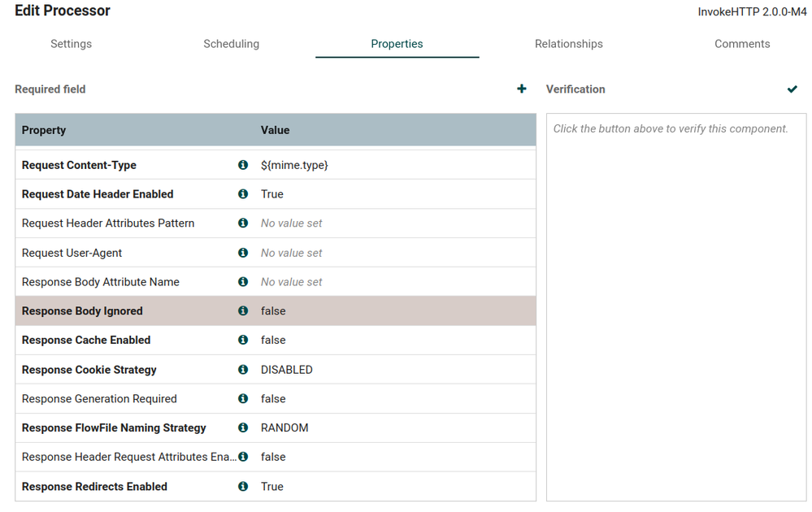The height and width of the screenshot is (512, 812).
Task: Switch to the Settings tab
Action: click(x=72, y=44)
